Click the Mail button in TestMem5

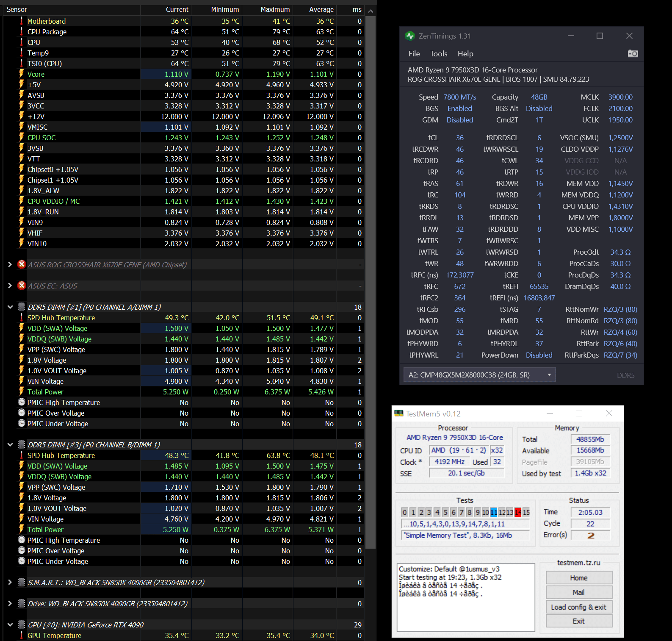[x=579, y=592]
